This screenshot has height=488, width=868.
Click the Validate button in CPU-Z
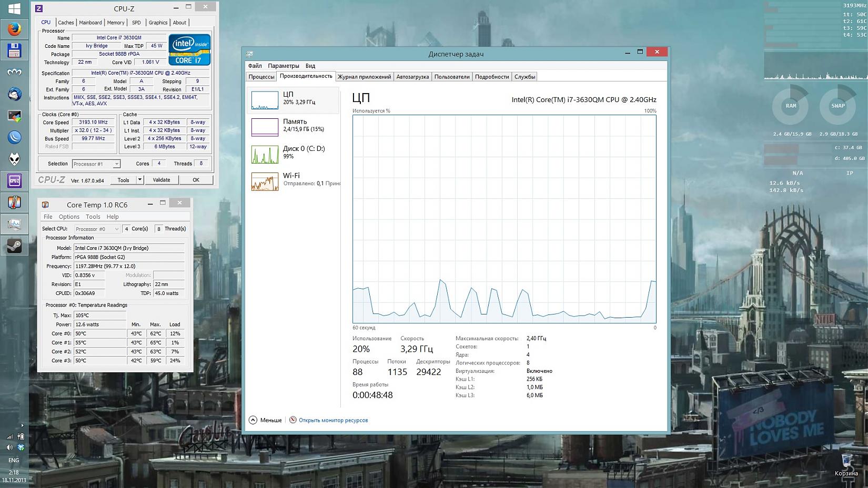161,180
